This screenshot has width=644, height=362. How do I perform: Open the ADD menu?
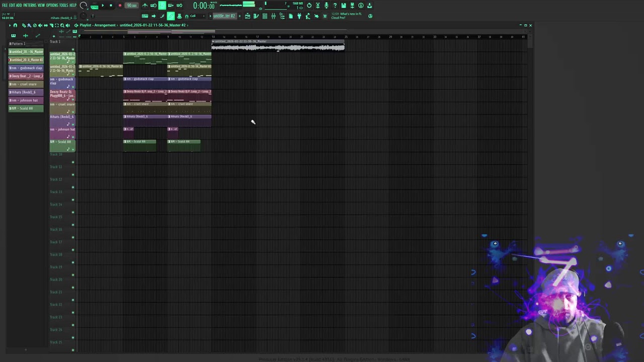(x=19, y=6)
